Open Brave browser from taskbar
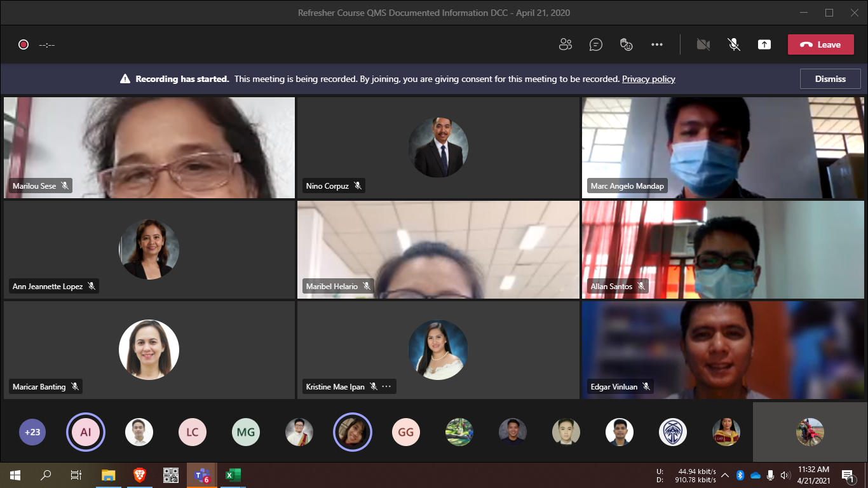Screen dimensions: 868x488 coord(140,475)
